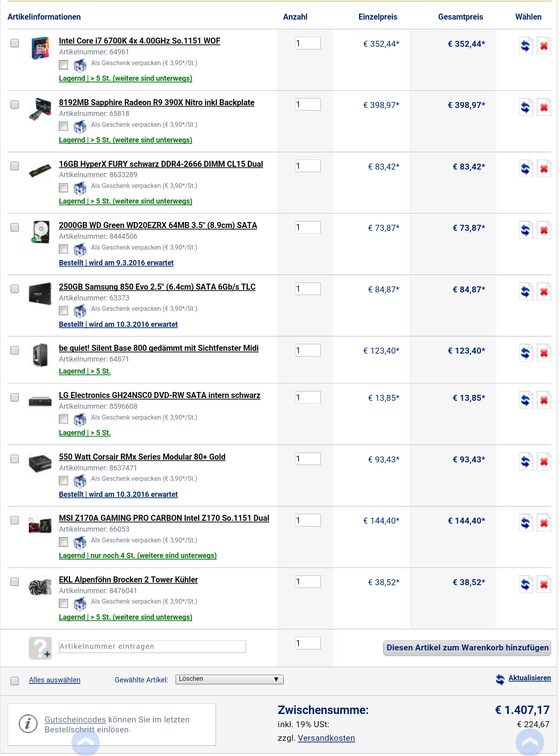
Task: Click the question mark add-article icon
Action: pos(40,648)
